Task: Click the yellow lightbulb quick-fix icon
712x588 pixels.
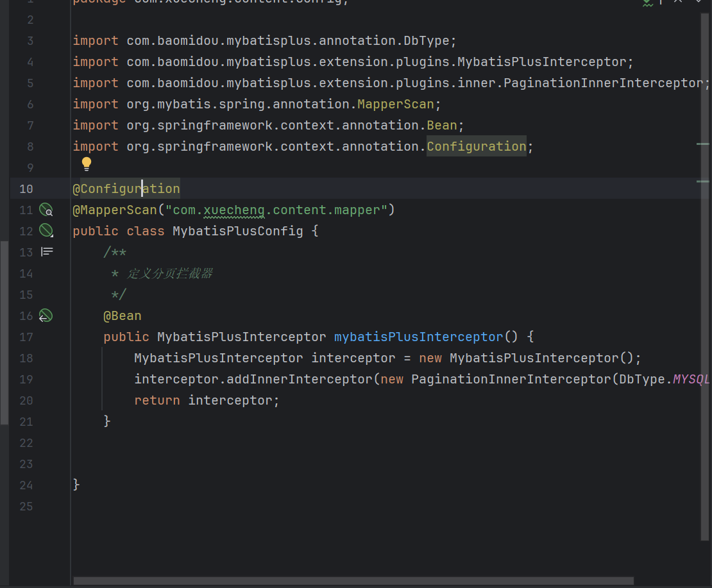Action: pos(87,164)
